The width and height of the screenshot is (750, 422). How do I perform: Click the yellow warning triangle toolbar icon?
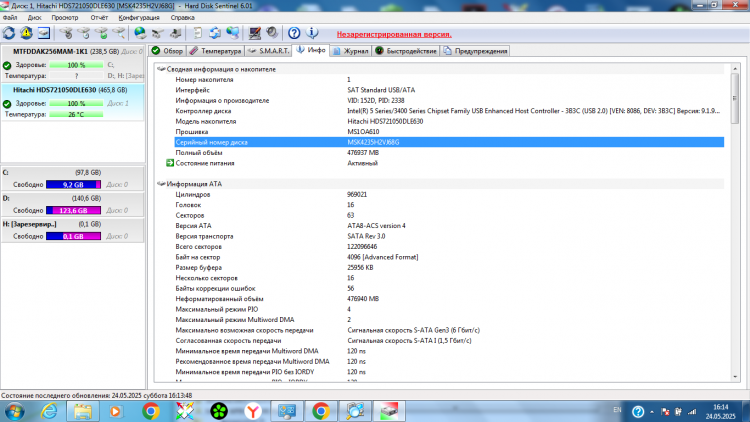26,33
